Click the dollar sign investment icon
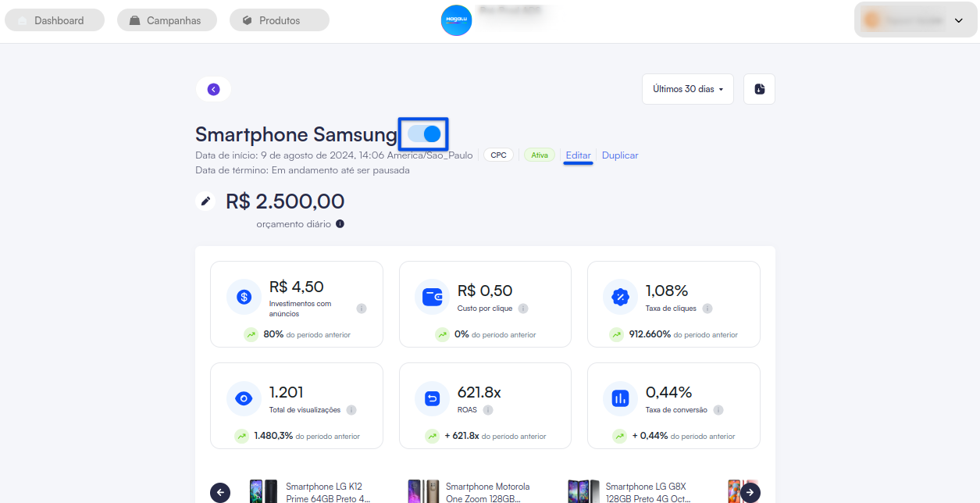Viewport: 980px width, 503px height. [x=244, y=297]
